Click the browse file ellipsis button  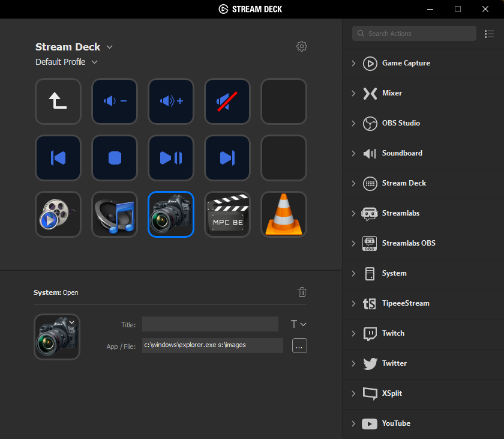pyautogui.click(x=299, y=345)
